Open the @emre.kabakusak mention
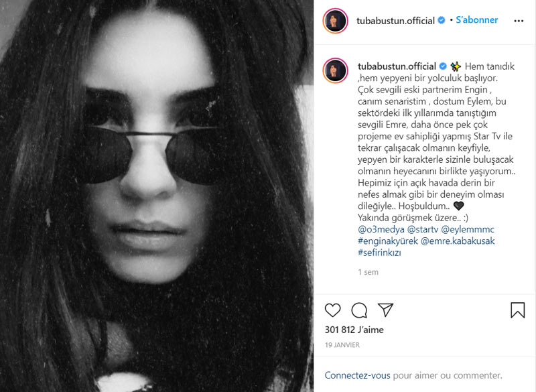The image size is (536, 392). tap(458, 241)
